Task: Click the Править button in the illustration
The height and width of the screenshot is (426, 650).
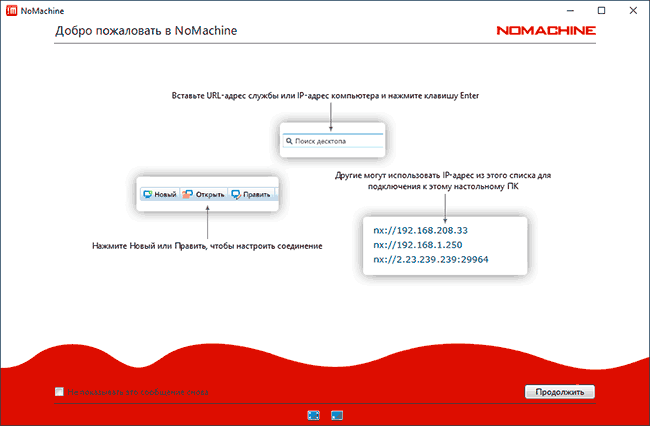Action: 251,194
